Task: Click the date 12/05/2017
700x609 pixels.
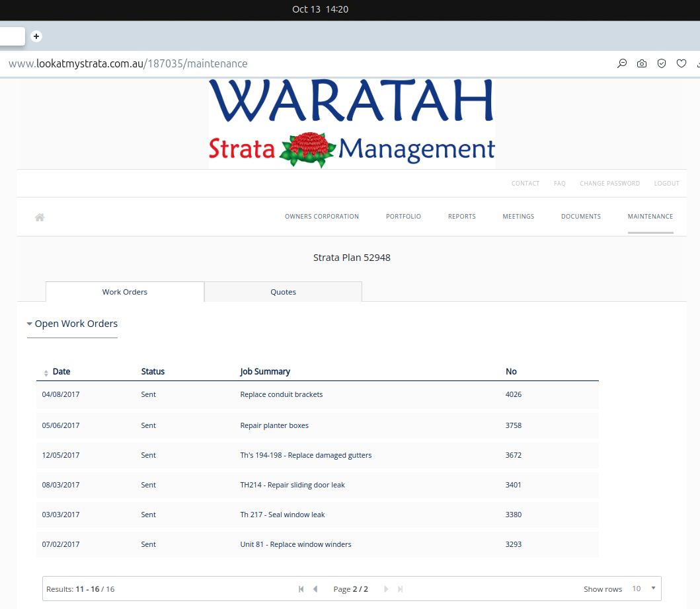Action: [61, 455]
